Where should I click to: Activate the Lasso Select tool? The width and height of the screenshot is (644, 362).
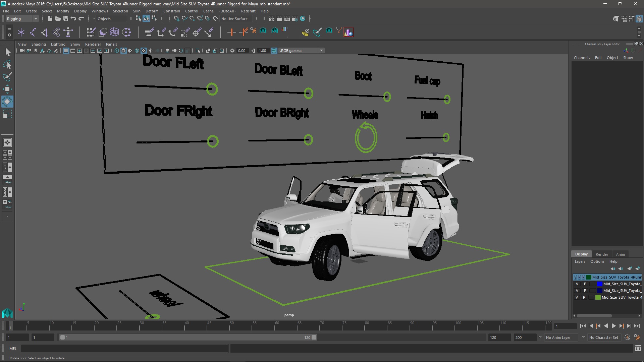click(7, 64)
